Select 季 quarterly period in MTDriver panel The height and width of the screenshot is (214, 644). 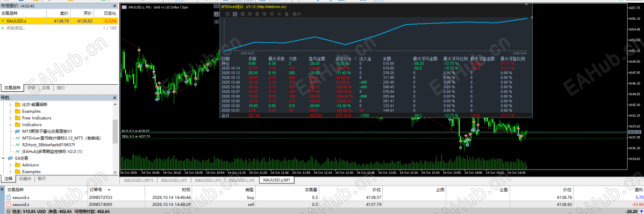coord(257,14)
